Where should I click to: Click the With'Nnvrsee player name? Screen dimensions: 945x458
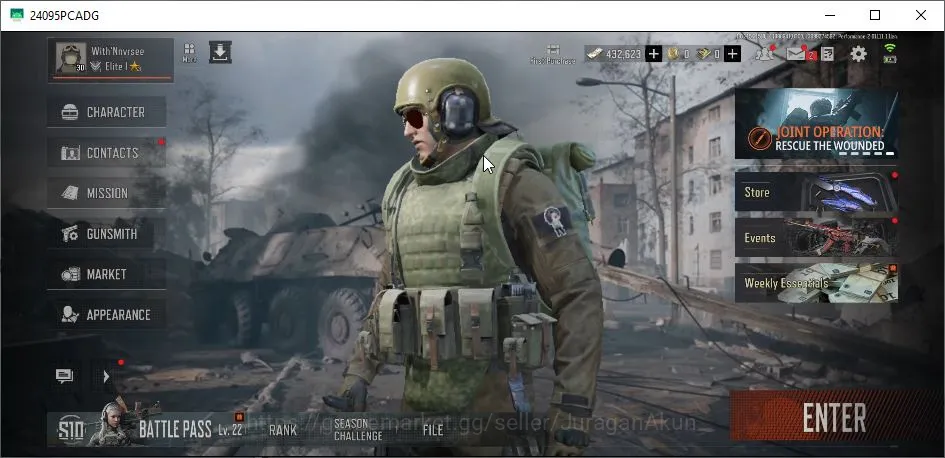[x=118, y=51]
